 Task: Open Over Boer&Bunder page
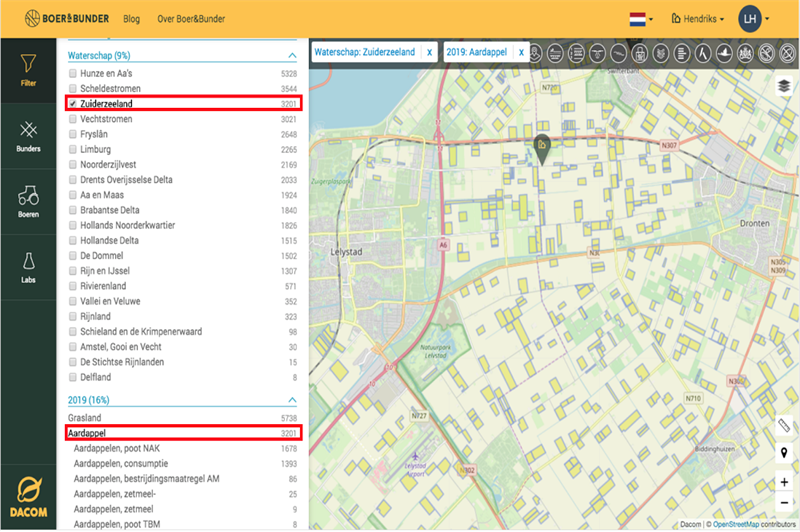pos(192,19)
